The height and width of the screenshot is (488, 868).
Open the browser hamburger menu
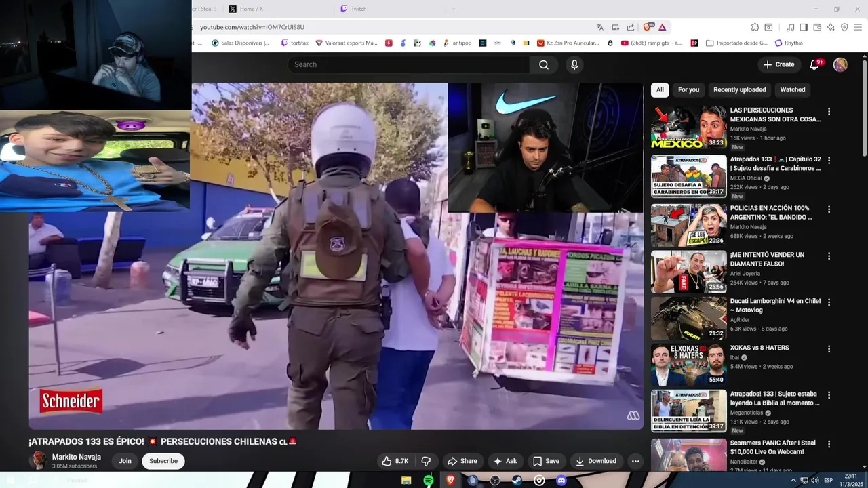(x=858, y=27)
